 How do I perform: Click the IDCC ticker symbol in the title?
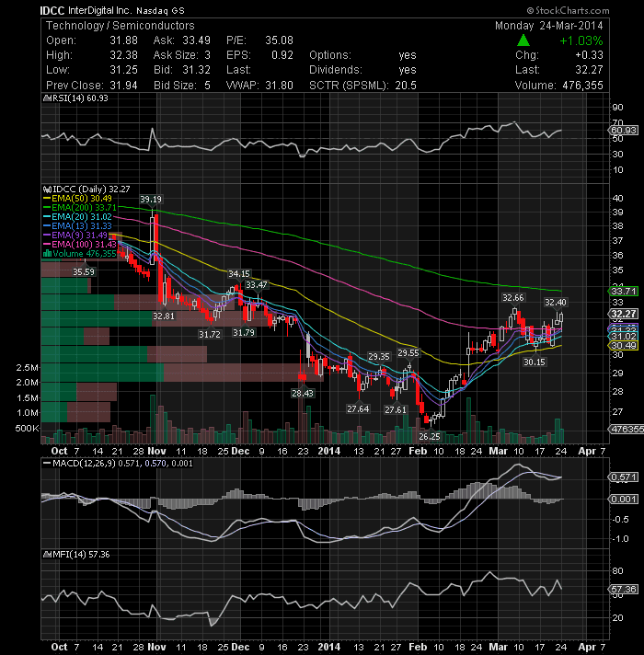(x=52, y=11)
